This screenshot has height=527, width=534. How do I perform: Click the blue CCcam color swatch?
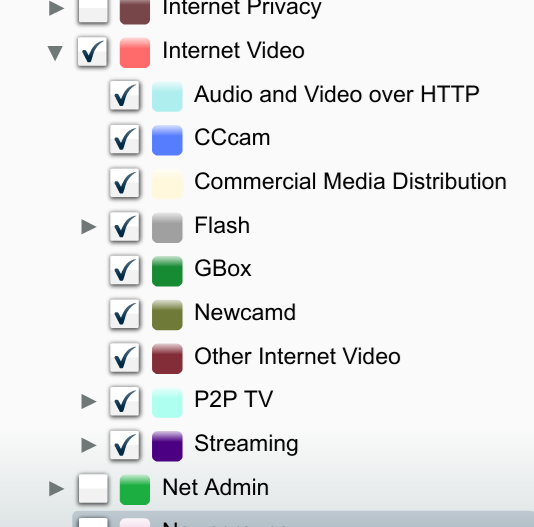167,140
